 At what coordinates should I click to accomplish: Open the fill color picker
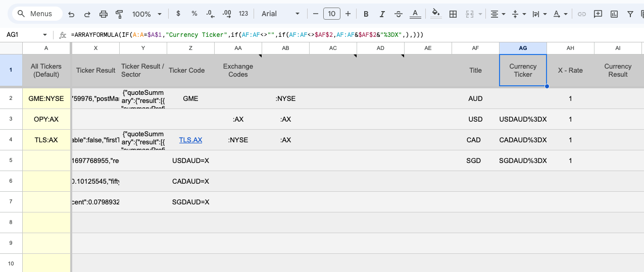pos(436,14)
